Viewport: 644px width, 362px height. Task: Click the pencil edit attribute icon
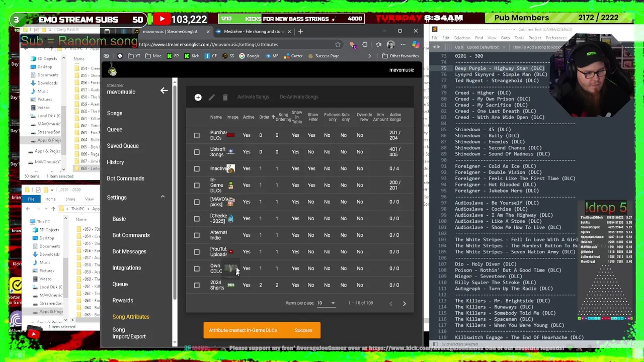pos(211,97)
